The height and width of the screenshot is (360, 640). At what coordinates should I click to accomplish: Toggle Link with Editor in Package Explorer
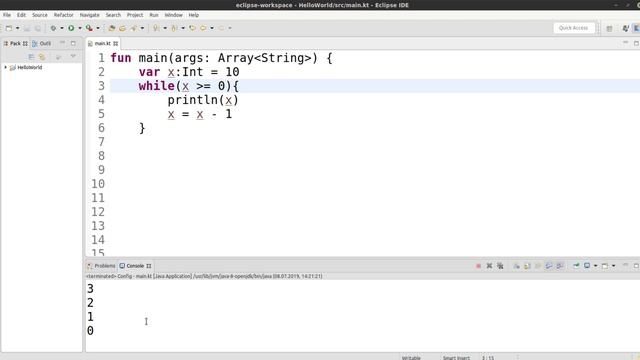click(x=42, y=57)
